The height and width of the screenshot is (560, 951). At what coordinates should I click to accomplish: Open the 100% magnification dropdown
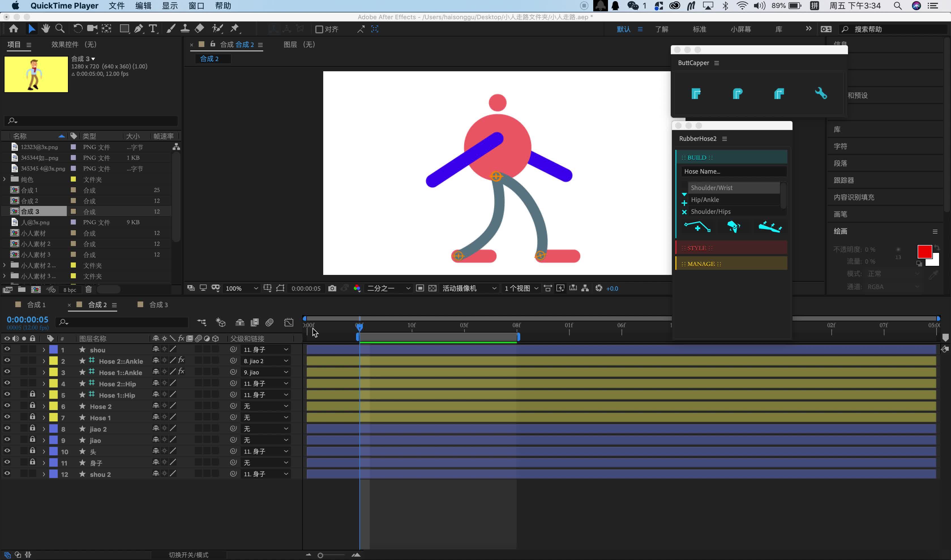(242, 288)
